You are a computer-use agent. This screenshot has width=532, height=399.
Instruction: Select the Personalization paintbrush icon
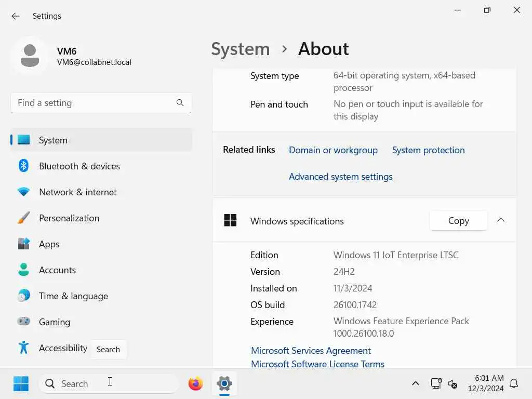pyautogui.click(x=23, y=218)
